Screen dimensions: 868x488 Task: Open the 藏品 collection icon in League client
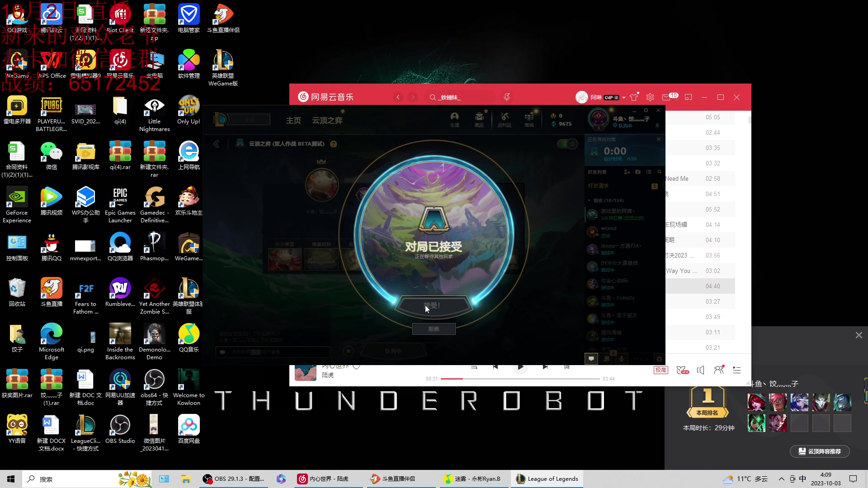click(x=479, y=120)
